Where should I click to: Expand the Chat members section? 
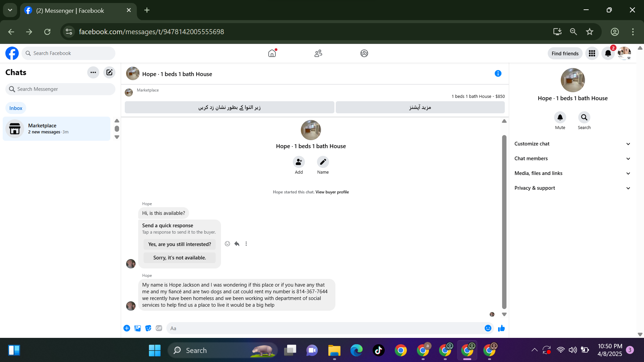[x=572, y=159]
